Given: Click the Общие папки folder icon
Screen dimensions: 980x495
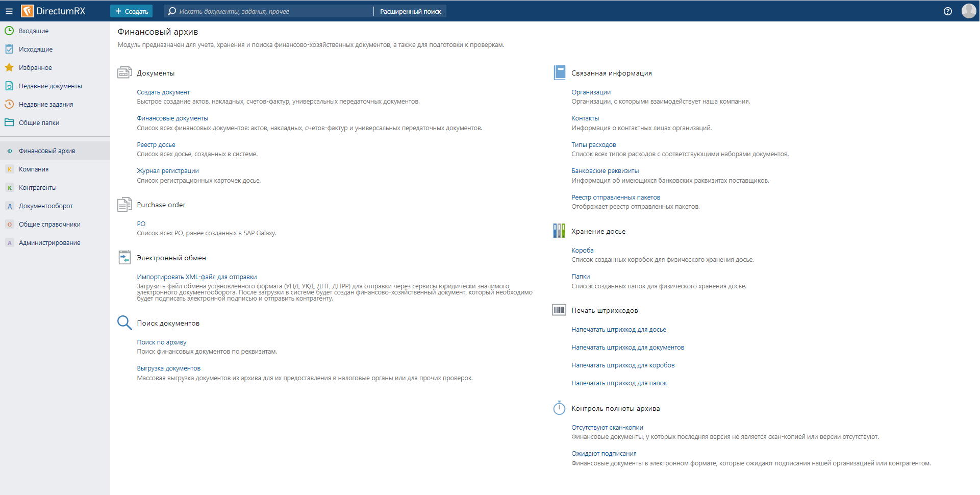Looking at the screenshot, I should (x=9, y=122).
